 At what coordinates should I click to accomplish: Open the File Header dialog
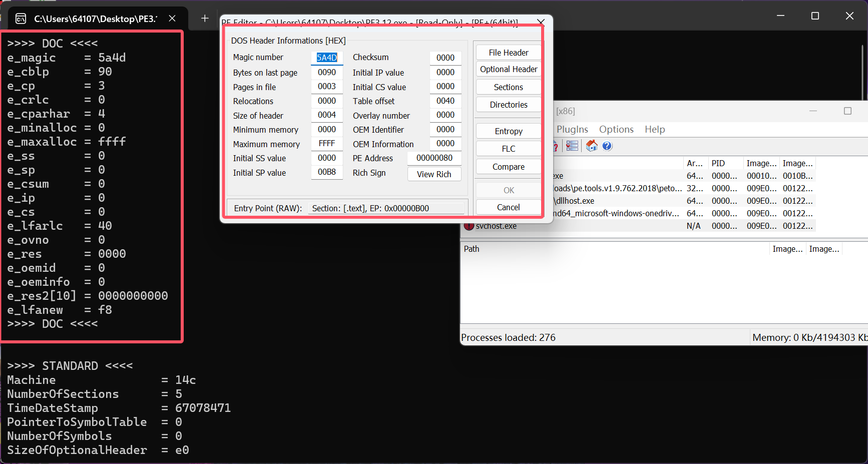pyautogui.click(x=509, y=53)
